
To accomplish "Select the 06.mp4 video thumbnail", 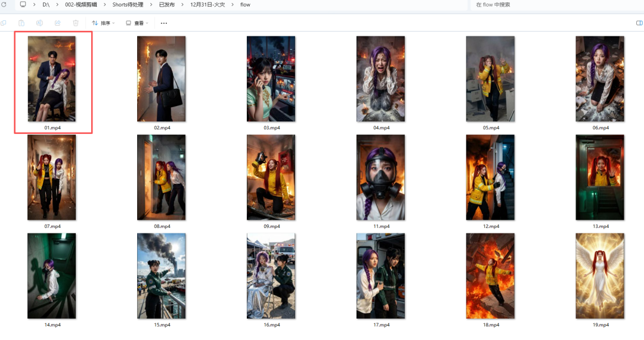I will (600, 79).
